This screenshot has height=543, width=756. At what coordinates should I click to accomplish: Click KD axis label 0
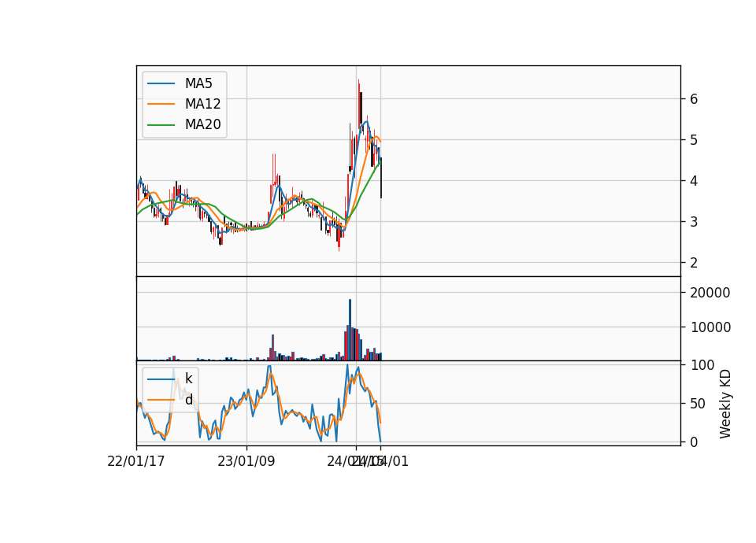694,441
